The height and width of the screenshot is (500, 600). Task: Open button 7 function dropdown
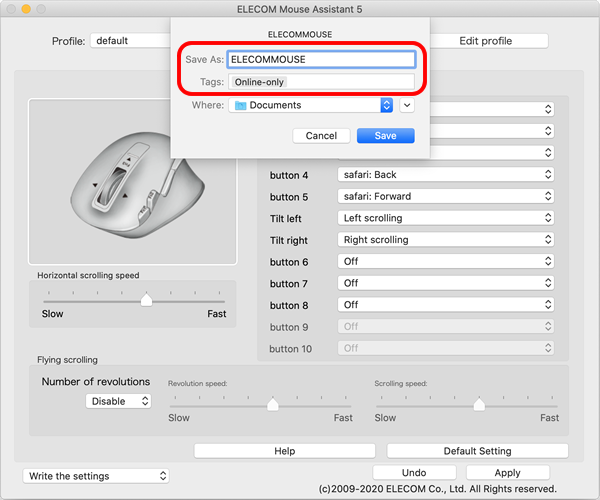pyautogui.click(x=446, y=283)
